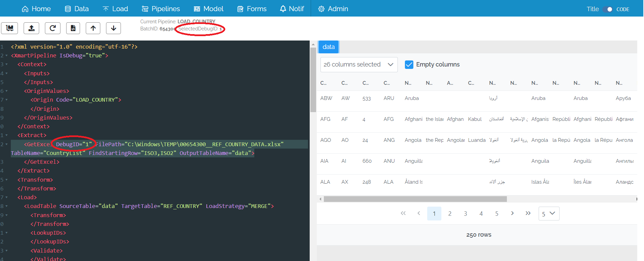The height and width of the screenshot is (261, 644).
Task: Collapse the Inputs node fold arrow
Action: pyautogui.click(x=6, y=73)
